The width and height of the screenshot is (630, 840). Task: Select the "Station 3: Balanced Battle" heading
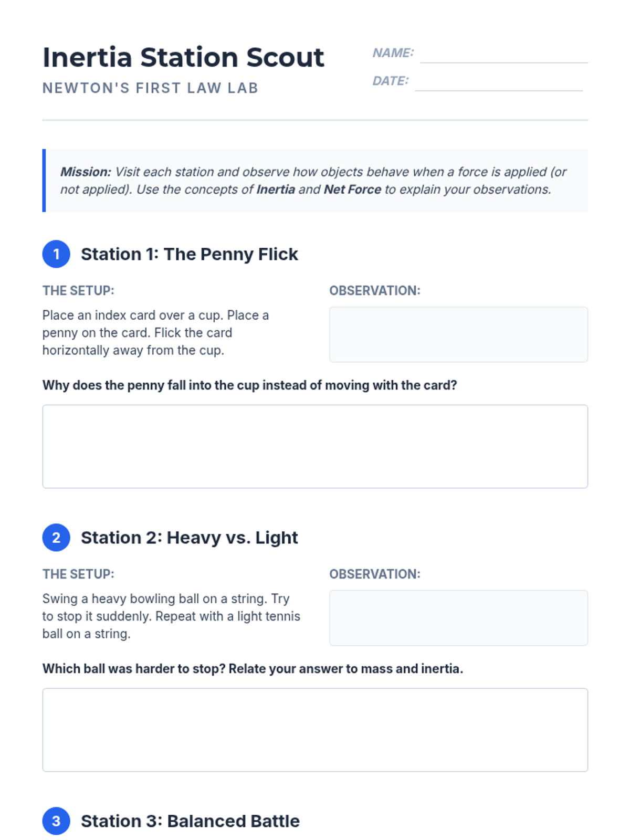[x=190, y=821]
